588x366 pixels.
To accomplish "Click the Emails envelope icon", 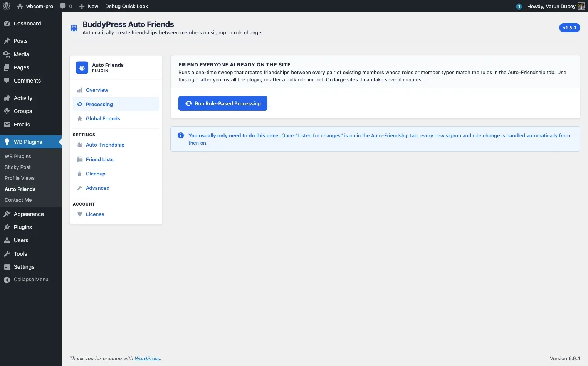I will click(x=7, y=125).
